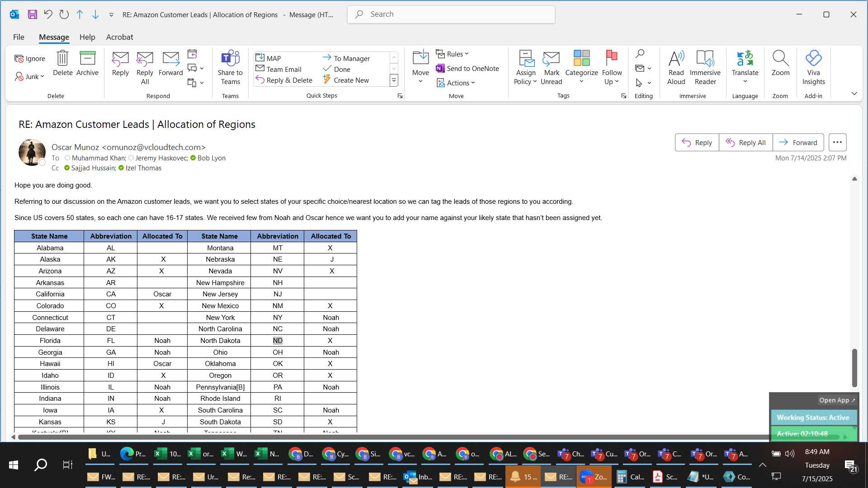Click Forward in message header
Image resolution: width=868 pixels, height=488 pixels.
(798, 142)
